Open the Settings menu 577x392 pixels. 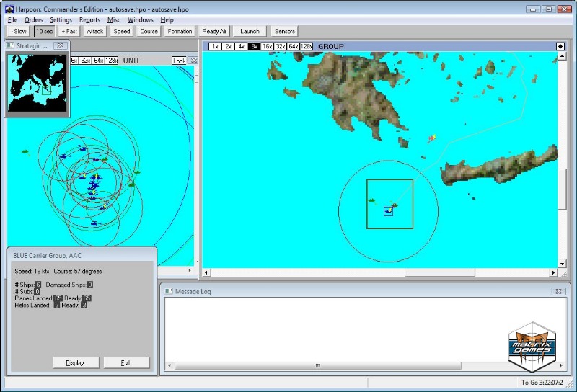point(61,20)
